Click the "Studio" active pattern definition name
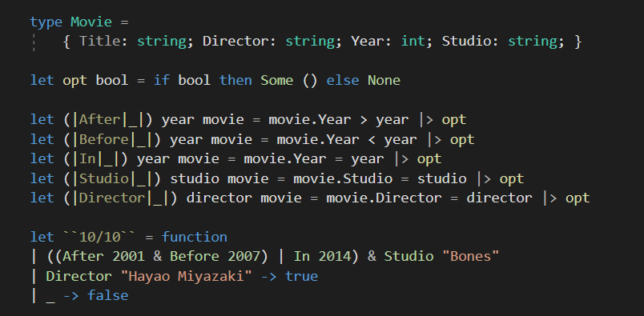The width and height of the screenshot is (644, 316). tap(103, 178)
